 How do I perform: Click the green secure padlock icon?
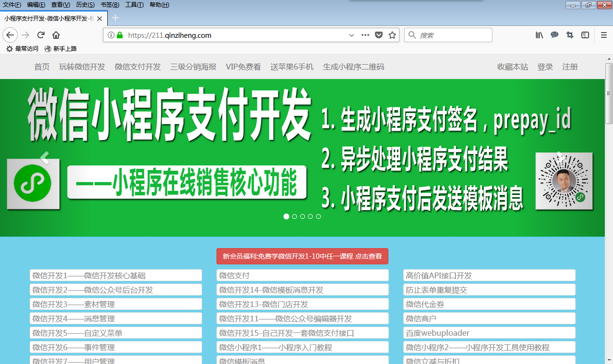coord(119,35)
